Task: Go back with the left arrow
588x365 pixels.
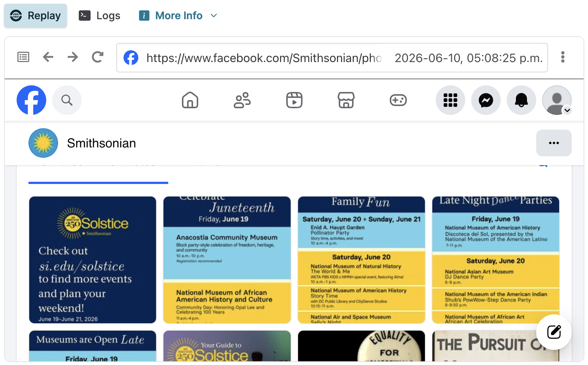Action: tap(48, 57)
